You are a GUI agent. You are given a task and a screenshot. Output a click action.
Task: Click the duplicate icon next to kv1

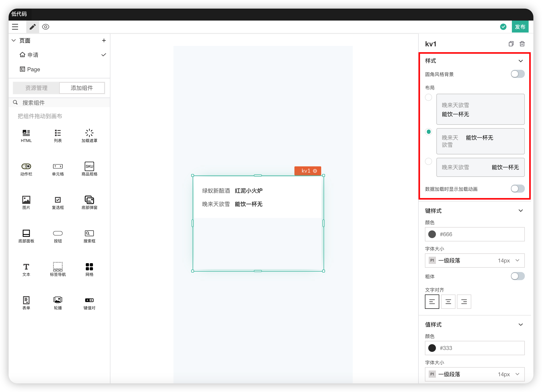pos(511,44)
